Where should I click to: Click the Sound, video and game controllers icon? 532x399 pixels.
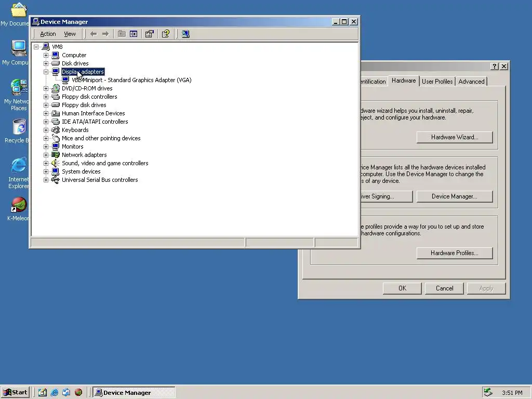55,163
